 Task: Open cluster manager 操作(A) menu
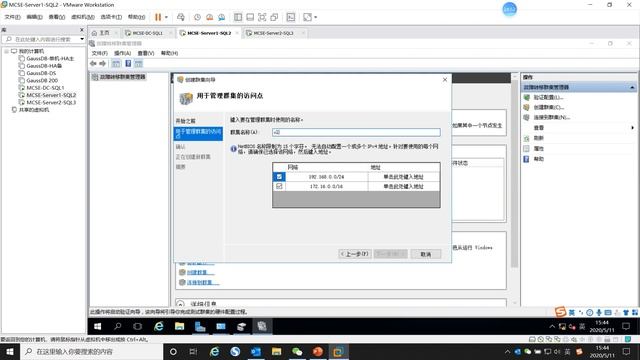pyautogui.click(x=122, y=53)
